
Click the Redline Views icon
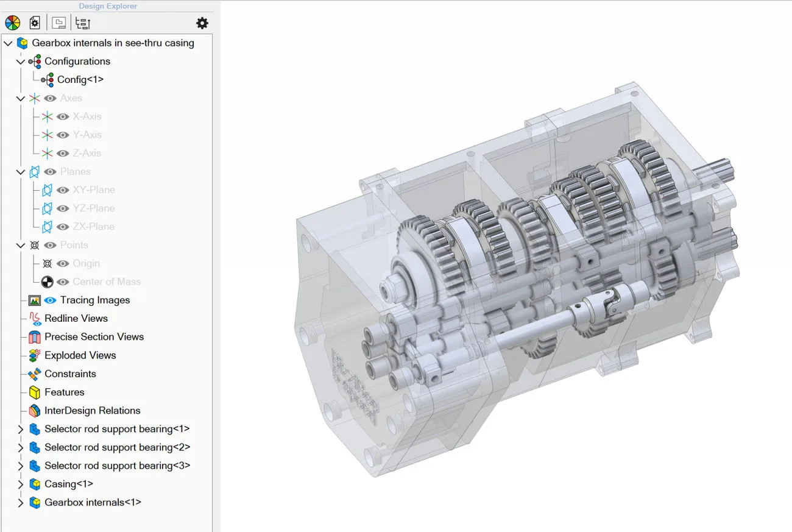coord(35,319)
